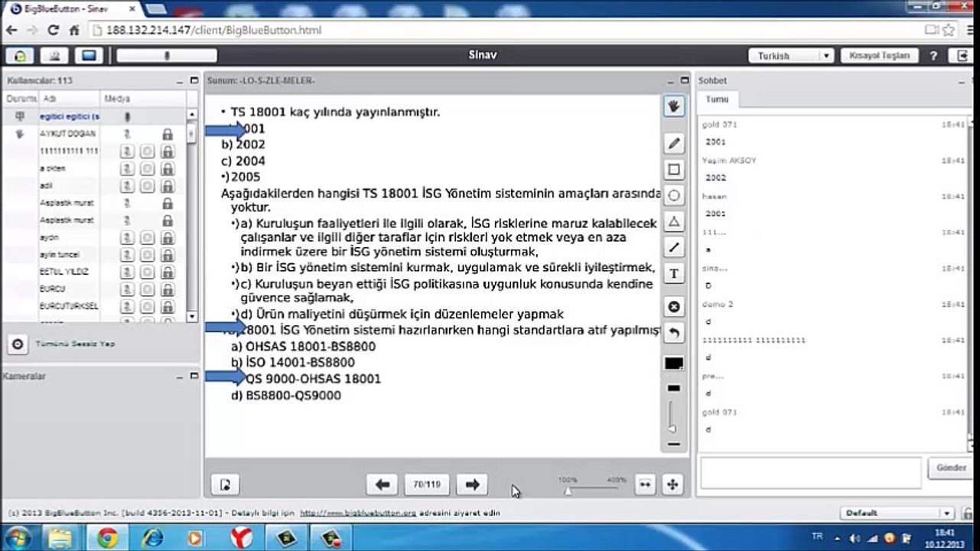This screenshot has width=980, height=551.
Task: Open the Turkish language dropdown
Action: (x=791, y=56)
